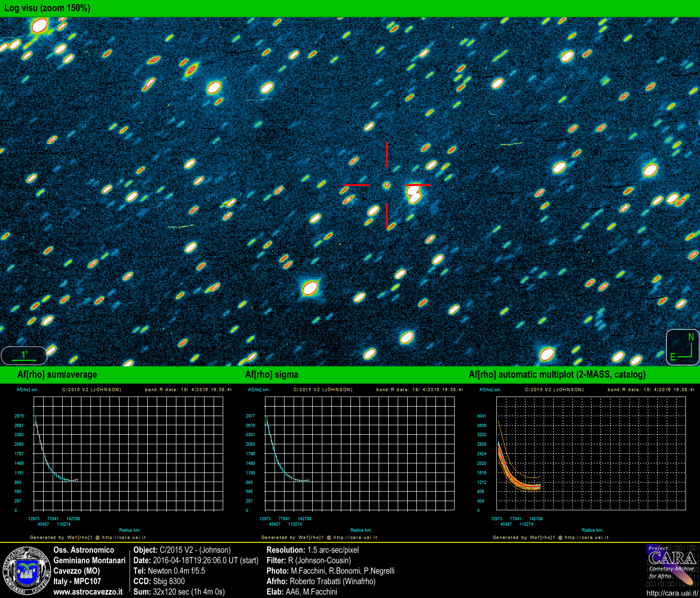
Task: Click the 'Oss. Astronomico' text
Action: pyautogui.click(x=84, y=550)
